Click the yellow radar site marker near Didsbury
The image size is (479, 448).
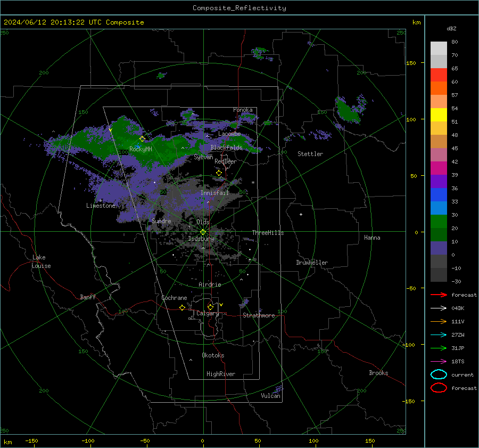203,232
